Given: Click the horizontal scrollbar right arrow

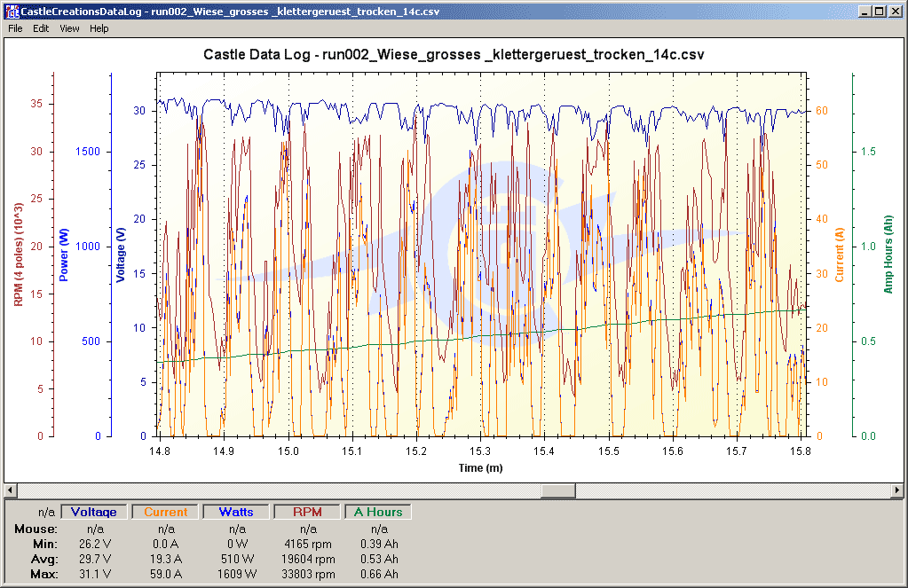Looking at the screenshot, I should (x=897, y=490).
